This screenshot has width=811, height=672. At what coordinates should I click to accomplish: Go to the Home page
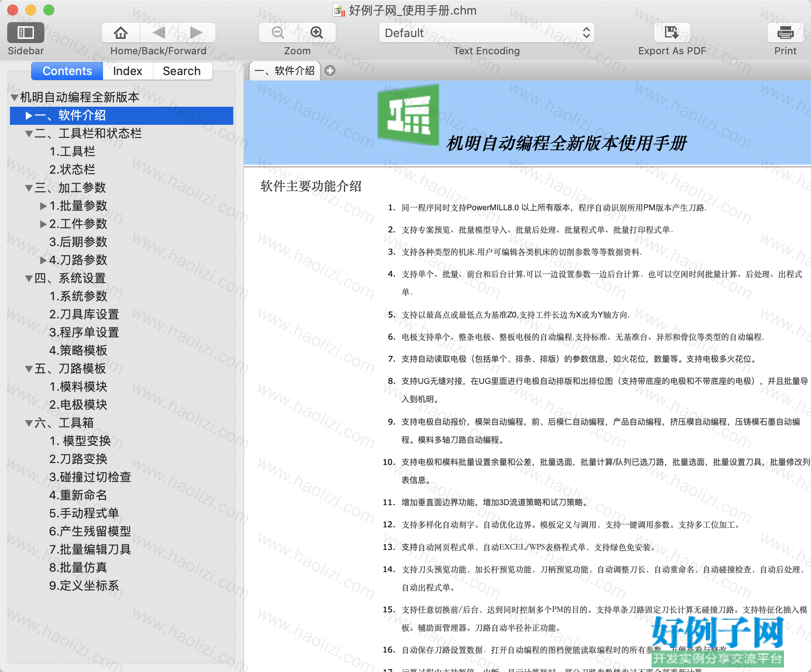click(121, 33)
